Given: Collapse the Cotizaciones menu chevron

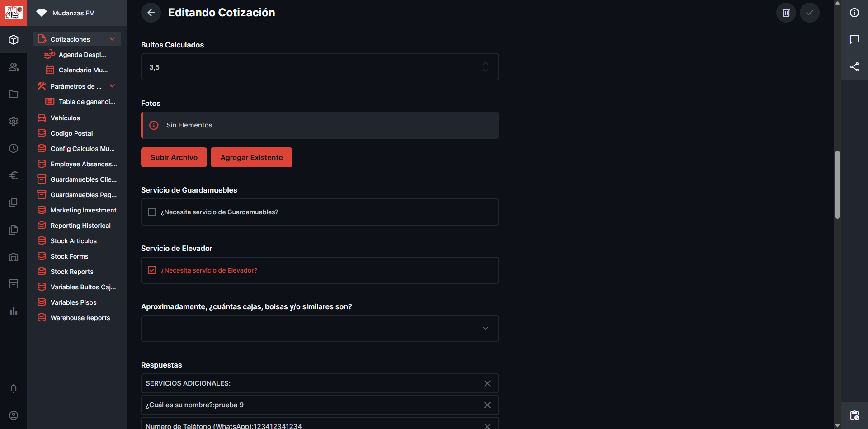Looking at the screenshot, I should click(112, 39).
